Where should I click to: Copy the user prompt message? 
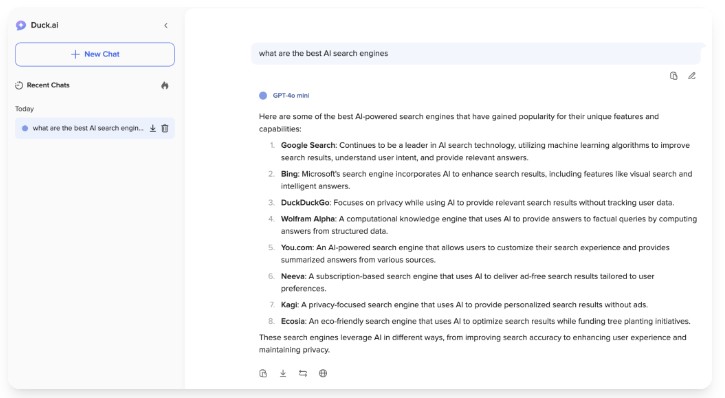pyautogui.click(x=674, y=76)
